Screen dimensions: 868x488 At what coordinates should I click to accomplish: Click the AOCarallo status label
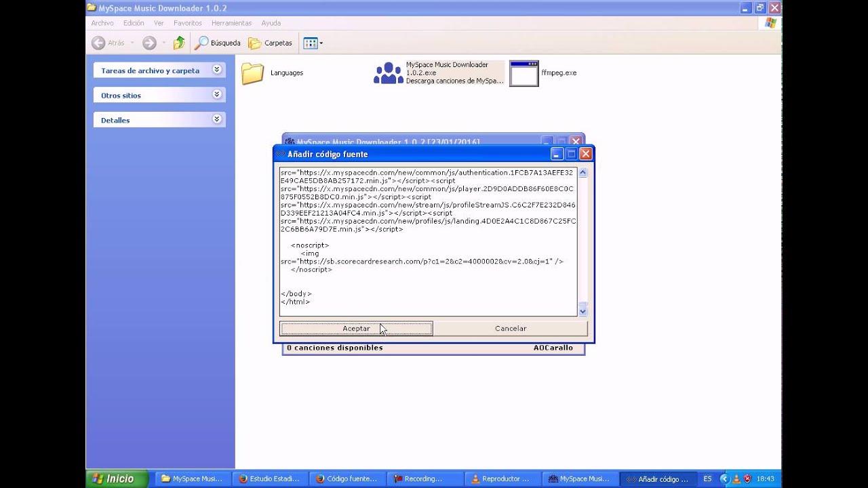coord(553,348)
